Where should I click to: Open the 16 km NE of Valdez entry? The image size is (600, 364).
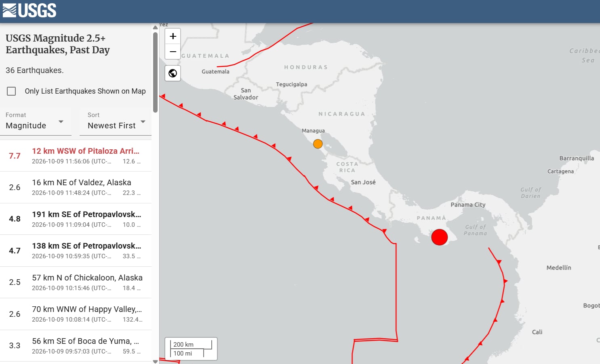[76, 187]
